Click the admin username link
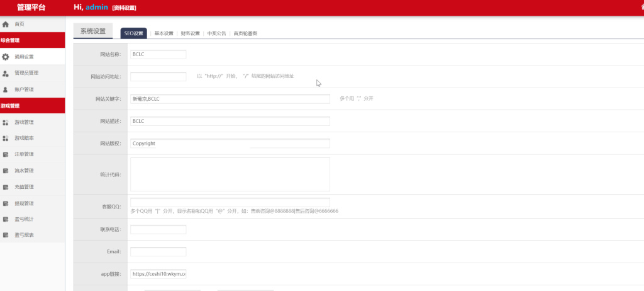The image size is (644, 291). [x=97, y=8]
